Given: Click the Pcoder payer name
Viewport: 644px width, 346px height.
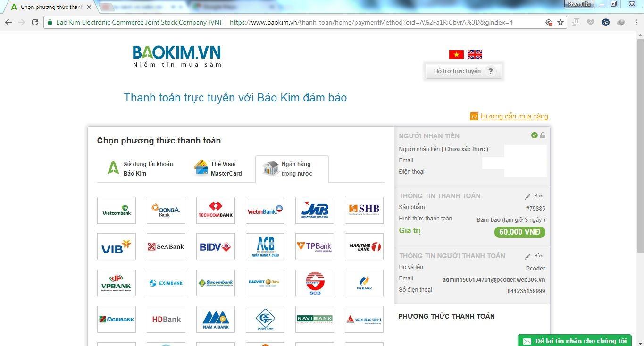Looking at the screenshot, I should tap(535, 269).
